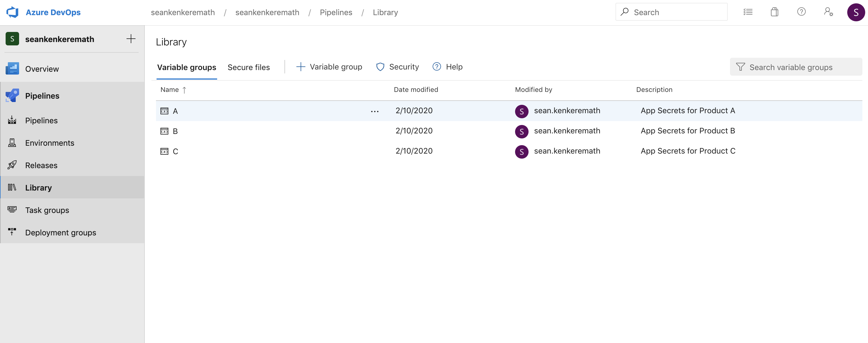Click the Pipelines breadcrumb link

[x=336, y=12]
